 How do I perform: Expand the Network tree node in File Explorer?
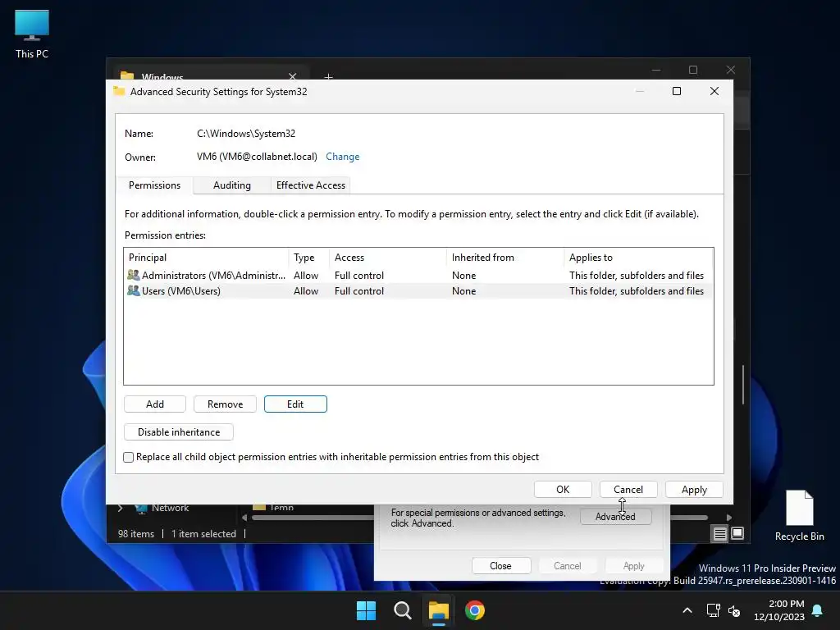(120, 507)
